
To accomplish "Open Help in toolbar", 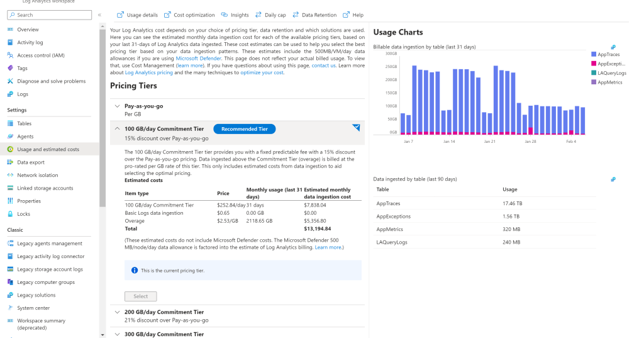I will [x=353, y=15].
